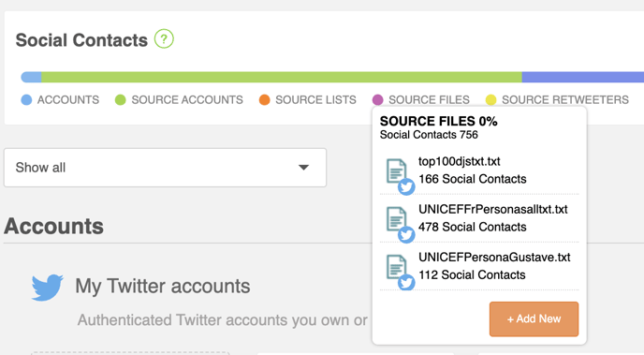The height and width of the screenshot is (355, 644).
Task: Click the top100djstxt.txt file icon
Action: click(x=397, y=170)
